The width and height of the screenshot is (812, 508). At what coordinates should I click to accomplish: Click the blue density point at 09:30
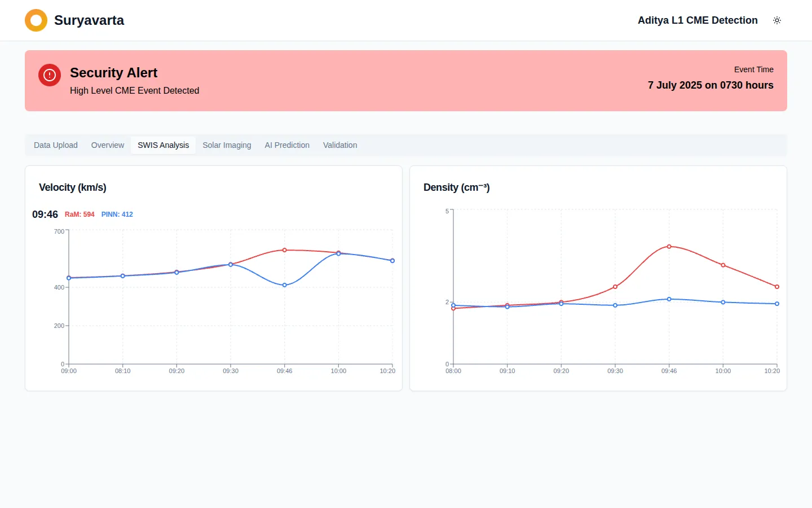pos(615,305)
